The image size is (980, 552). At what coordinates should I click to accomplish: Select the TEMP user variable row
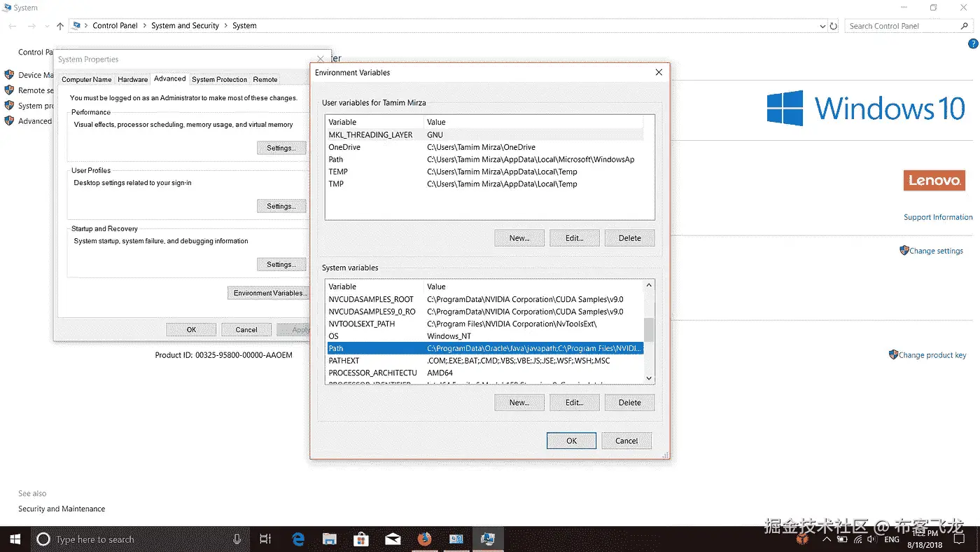coord(485,172)
